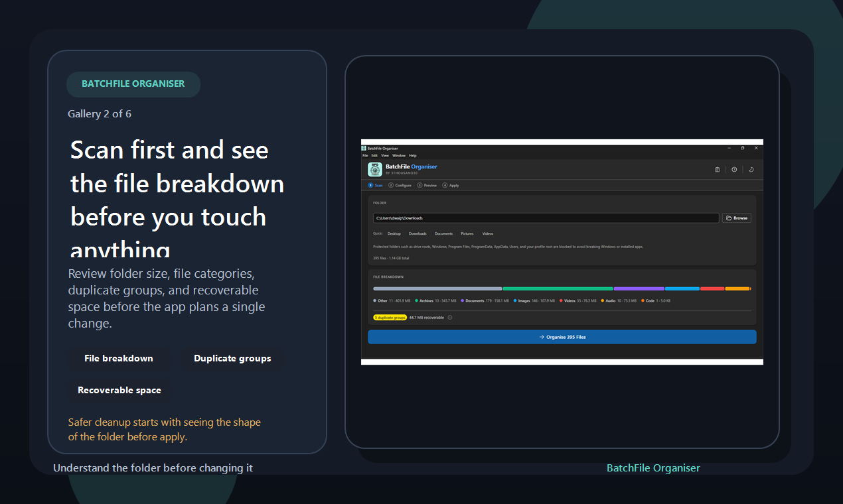Open the File menu
The width and height of the screenshot is (843, 504).
tap(365, 155)
